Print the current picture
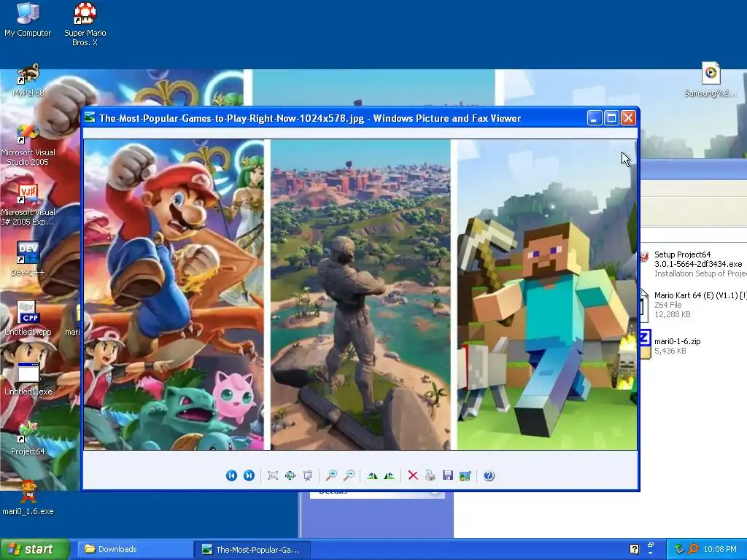 (x=430, y=475)
